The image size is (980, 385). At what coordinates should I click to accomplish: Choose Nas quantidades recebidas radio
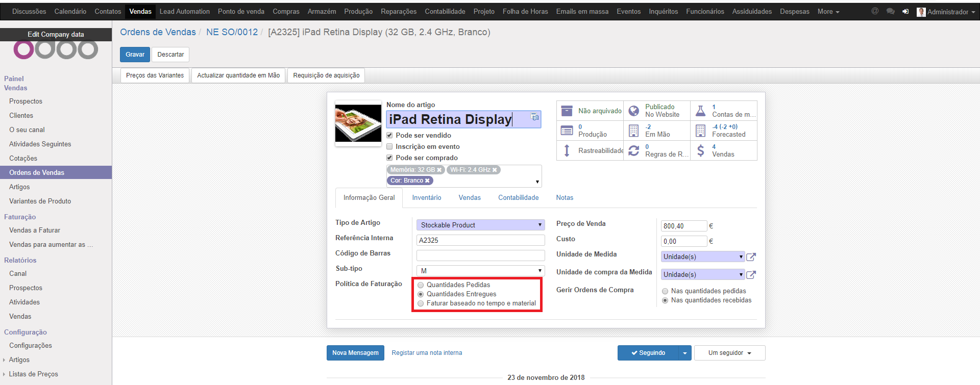[665, 300]
